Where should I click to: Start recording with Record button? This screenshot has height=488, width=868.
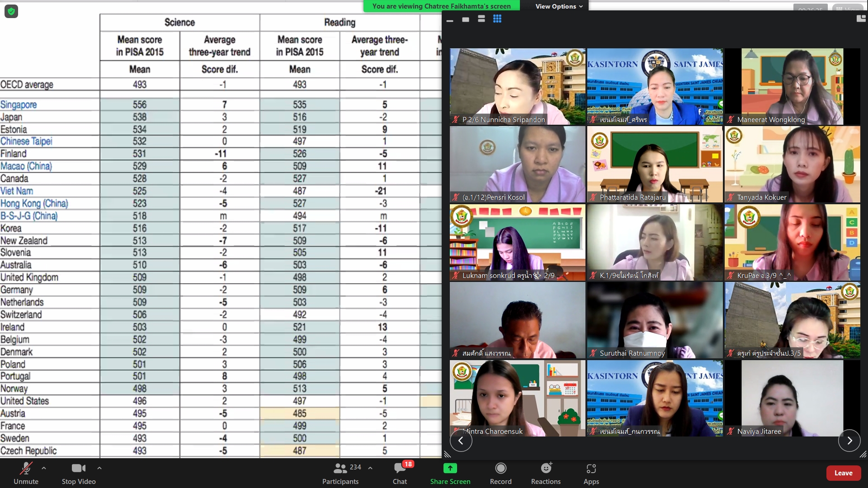tap(500, 472)
